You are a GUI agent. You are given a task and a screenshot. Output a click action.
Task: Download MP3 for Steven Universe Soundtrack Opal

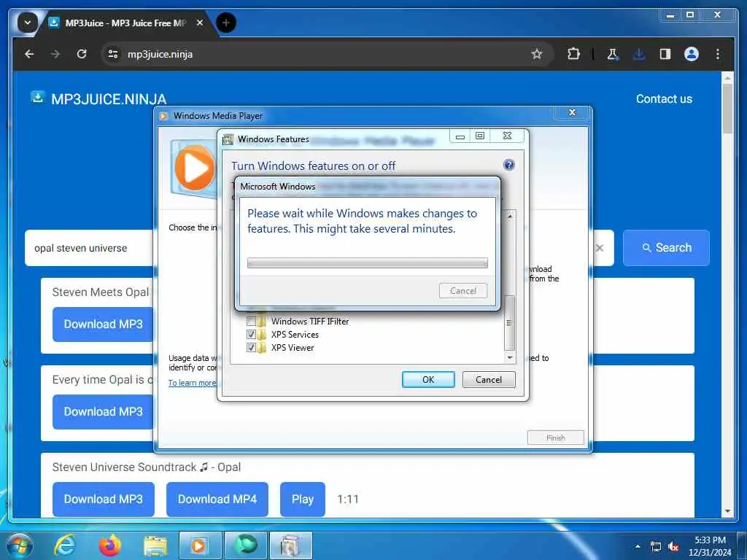(x=104, y=499)
